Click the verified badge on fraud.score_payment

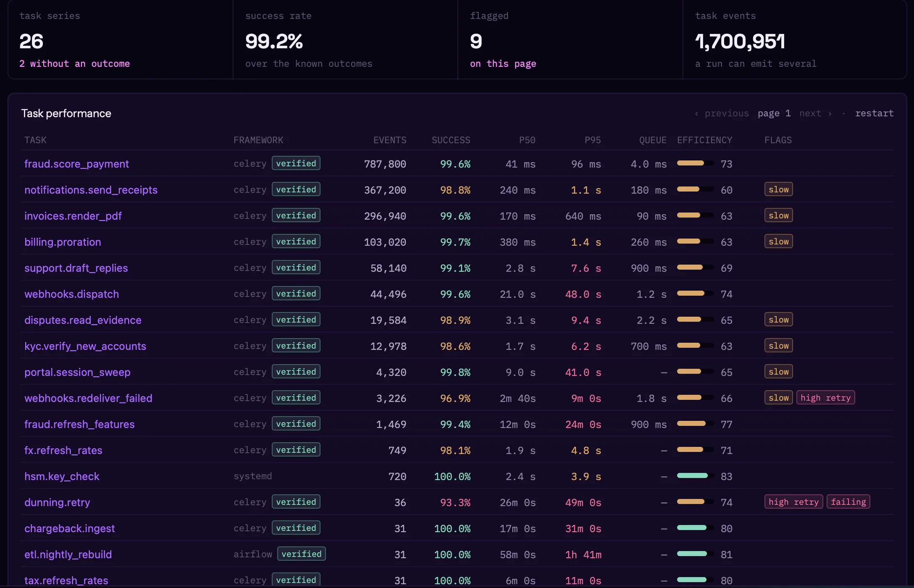[296, 163]
